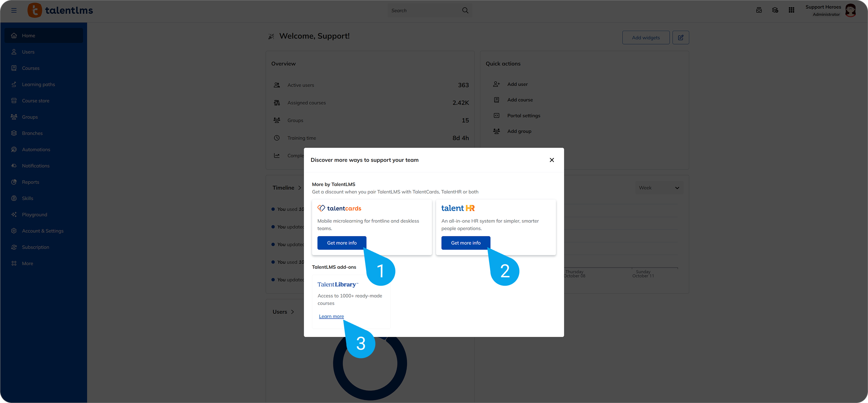Toggle the hamburger menu icon
The image size is (868, 403).
[x=14, y=11]
